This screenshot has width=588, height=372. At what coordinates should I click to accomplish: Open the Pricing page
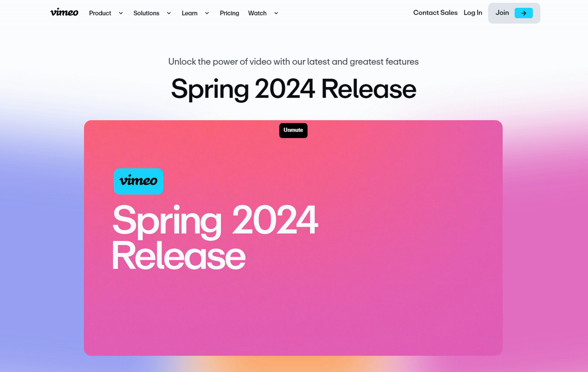[x=229, y=13]
